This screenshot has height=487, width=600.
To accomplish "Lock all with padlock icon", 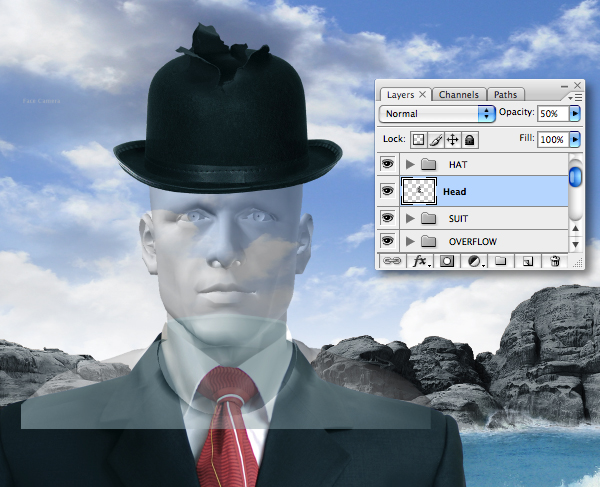I will pyautogui.click(x=470, y=140).
